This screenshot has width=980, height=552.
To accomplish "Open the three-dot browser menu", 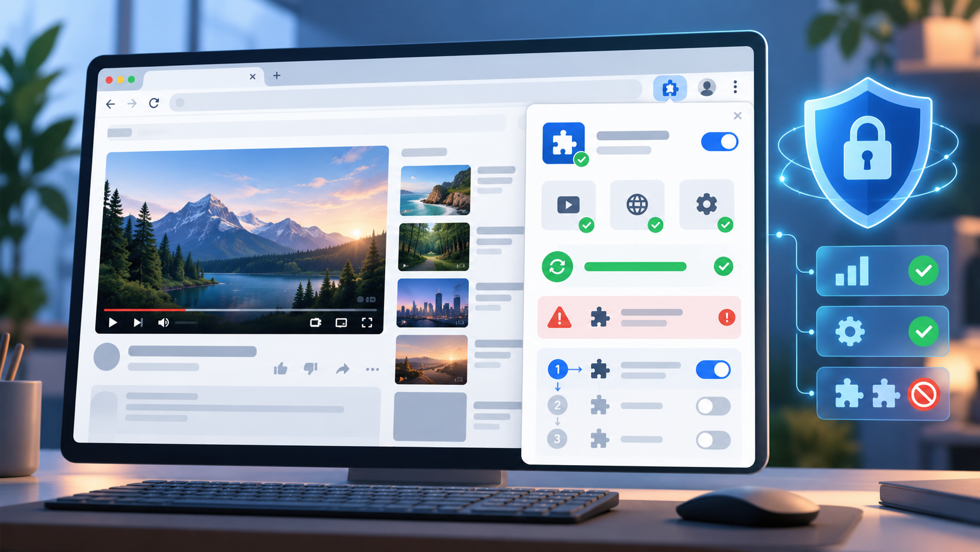I will tap(735, 87).
